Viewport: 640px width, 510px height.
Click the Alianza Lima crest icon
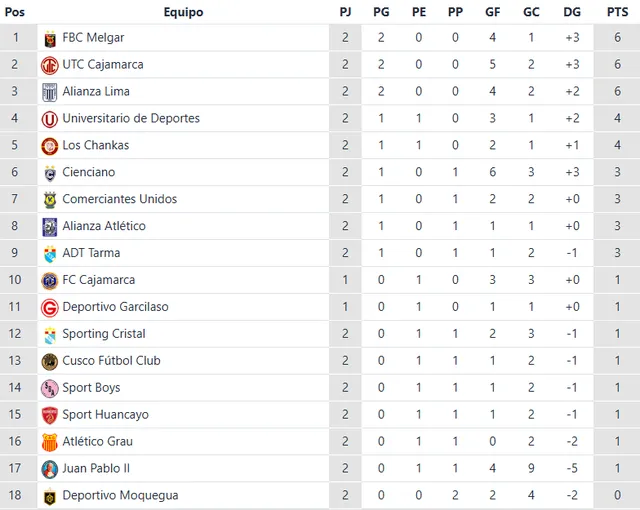pos(49,92)
